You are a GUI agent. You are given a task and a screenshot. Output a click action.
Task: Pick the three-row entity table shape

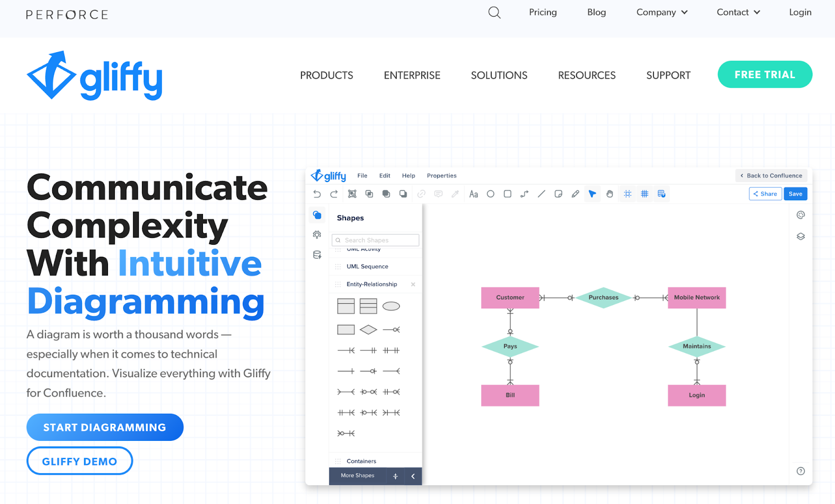(368, 306)
